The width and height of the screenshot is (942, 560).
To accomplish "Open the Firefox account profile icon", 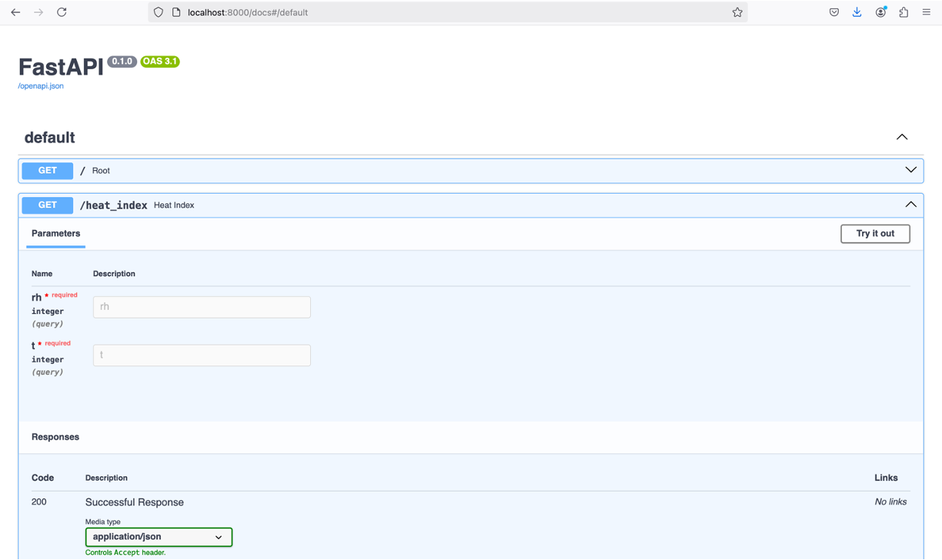I will 880,12.
